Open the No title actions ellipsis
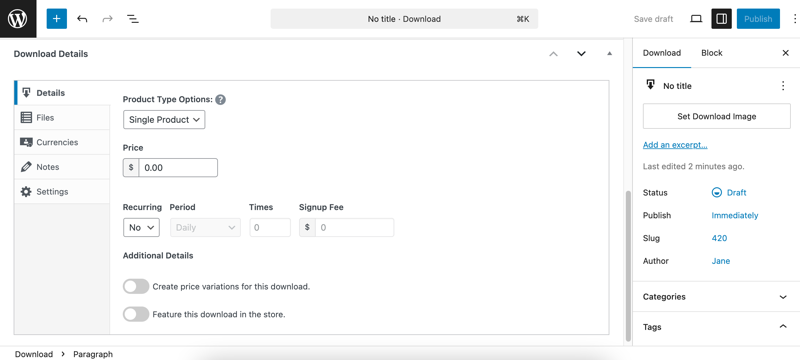Viewport: 800px width, 360px height. point(783,86)
